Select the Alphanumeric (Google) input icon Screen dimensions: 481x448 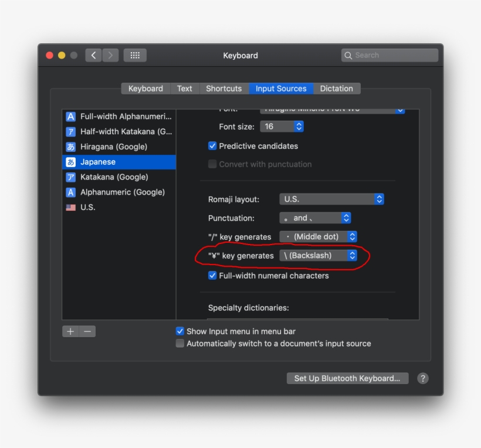click(70, 192)
